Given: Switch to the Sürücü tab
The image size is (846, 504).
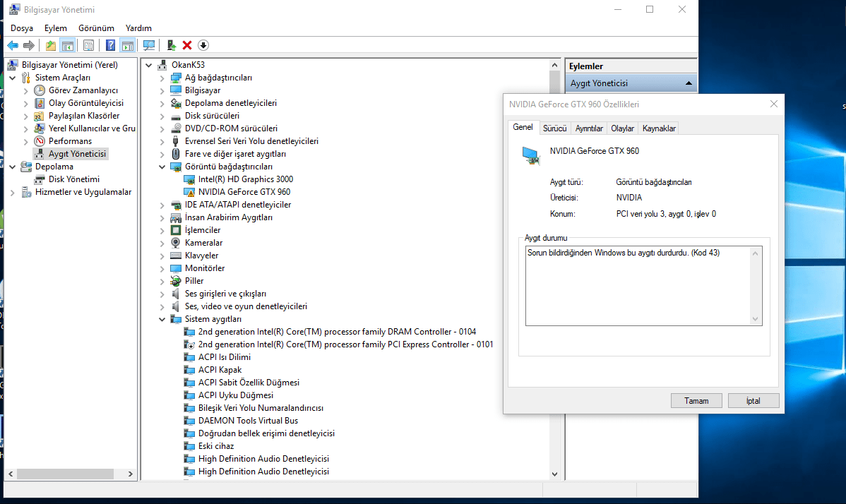Looking at the screenshot, I should click(554, 128).
